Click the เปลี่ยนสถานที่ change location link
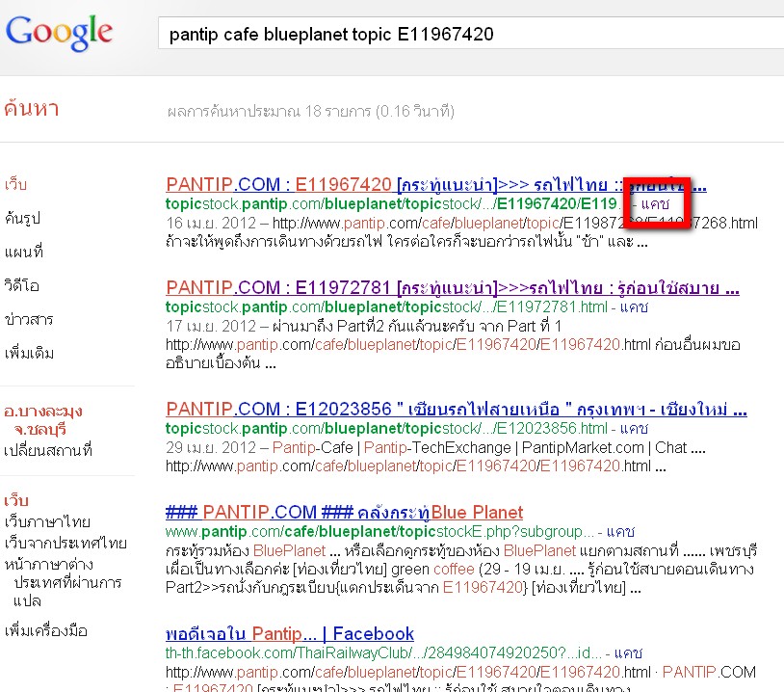Screen dimensions: 784x692 click(x=48, y=450)
